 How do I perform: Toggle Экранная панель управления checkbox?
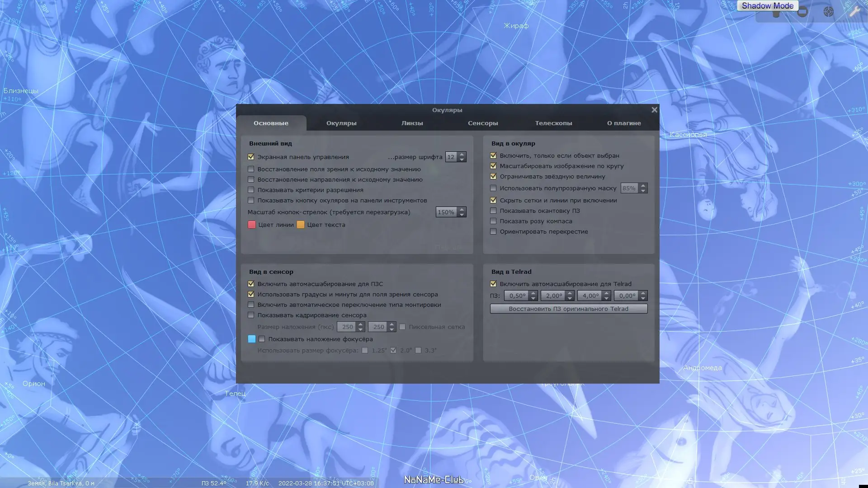[251, 157]
